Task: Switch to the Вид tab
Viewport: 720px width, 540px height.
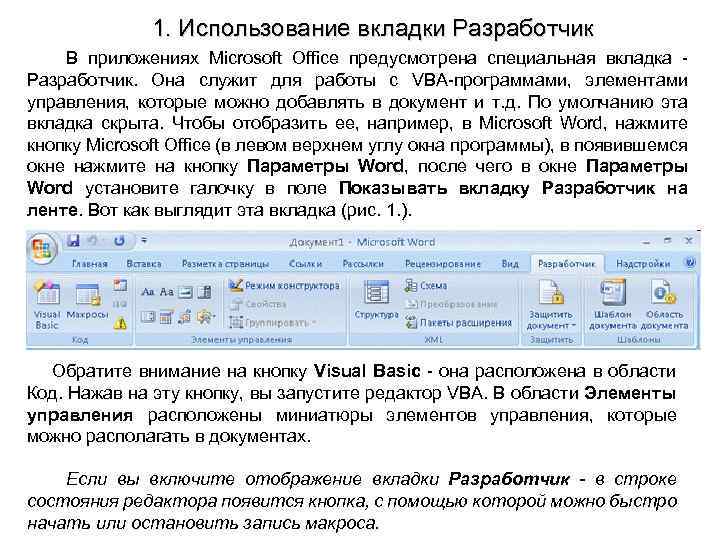Action: pos(510,264)
